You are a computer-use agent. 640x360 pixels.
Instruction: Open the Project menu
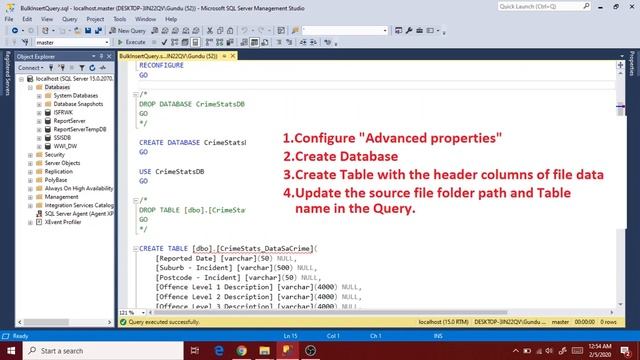pyautogui.click(x=95, y=19)
